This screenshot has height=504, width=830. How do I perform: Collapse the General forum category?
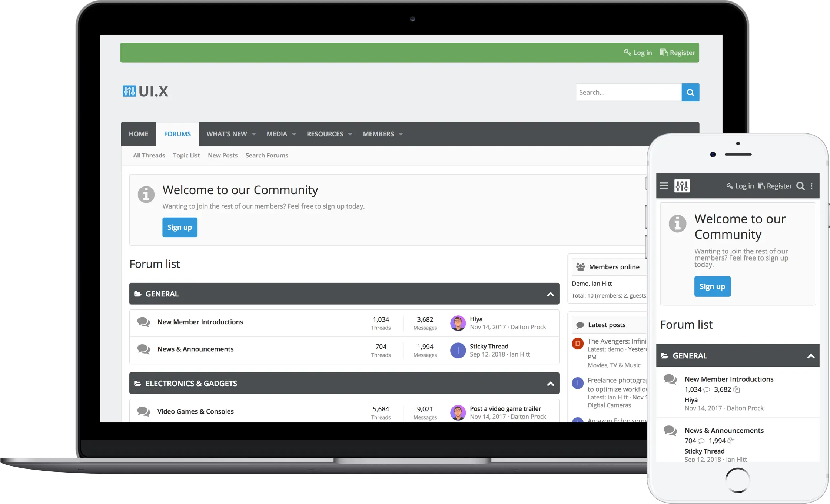(x=550, y=294)
